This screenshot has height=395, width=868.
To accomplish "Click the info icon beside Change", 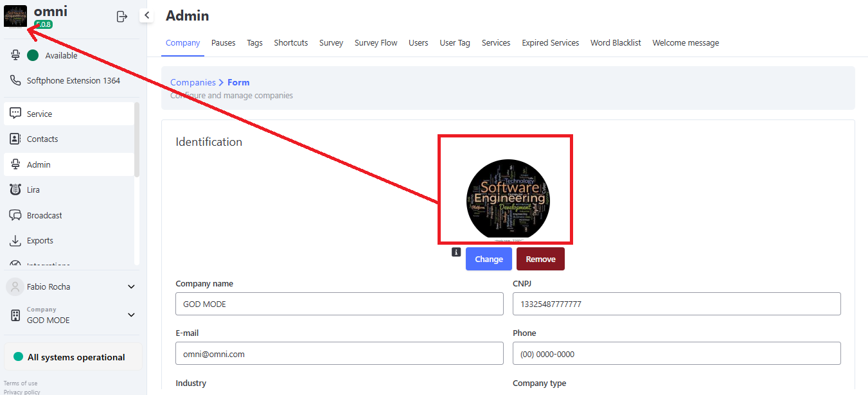I will point(456,252).
